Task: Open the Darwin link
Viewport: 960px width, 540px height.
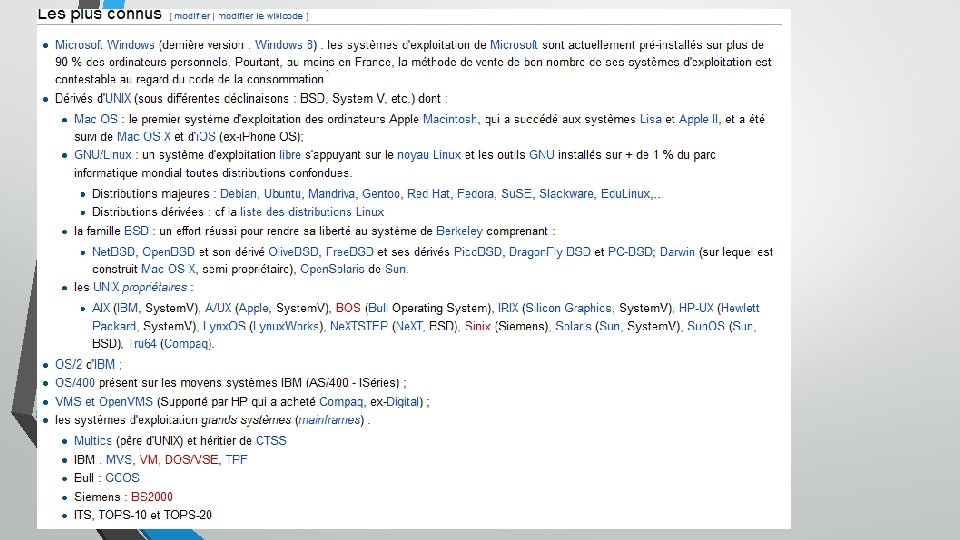Action: tap(677, 252)
